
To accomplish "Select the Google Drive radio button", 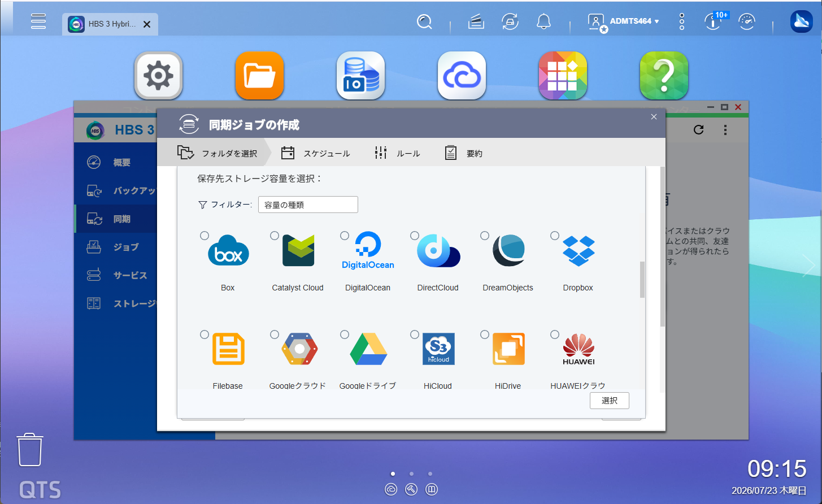I will coord(345,334).
